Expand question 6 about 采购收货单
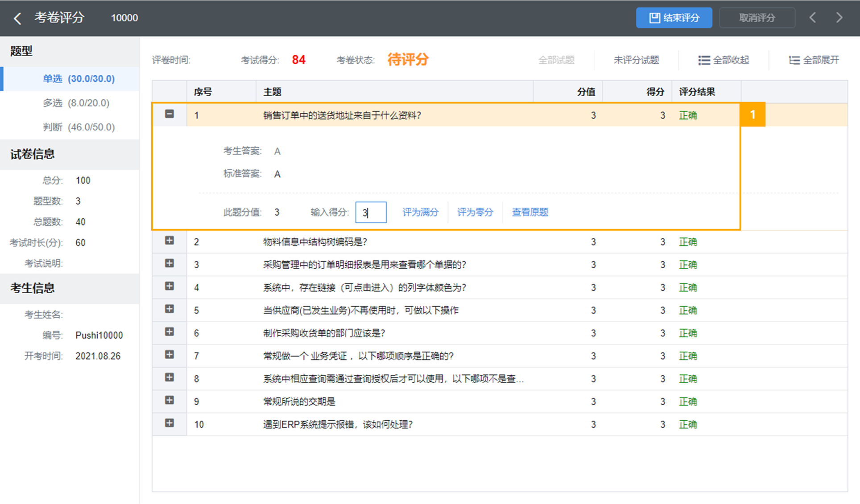The width and height of the screenshot is (860, 504). tap(170, 332)
